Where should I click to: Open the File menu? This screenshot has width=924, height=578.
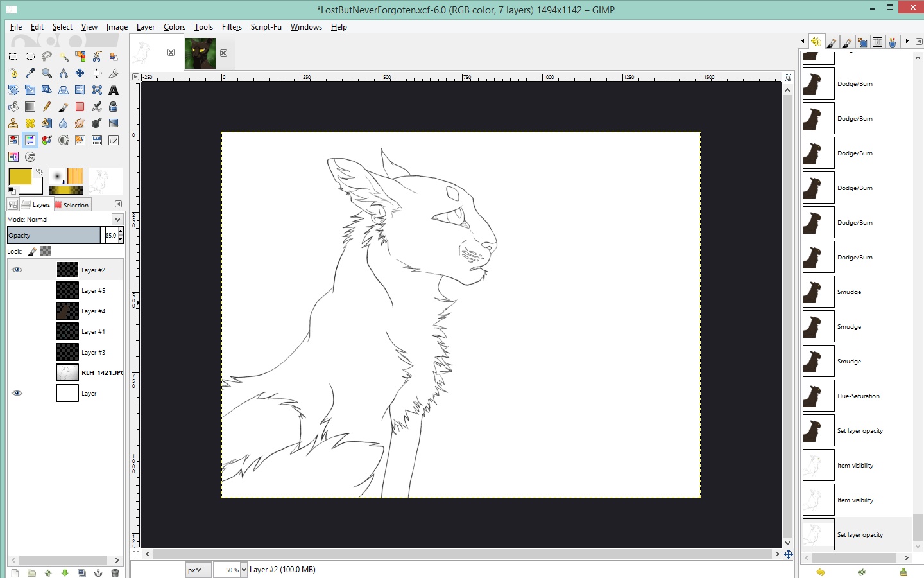16,27
